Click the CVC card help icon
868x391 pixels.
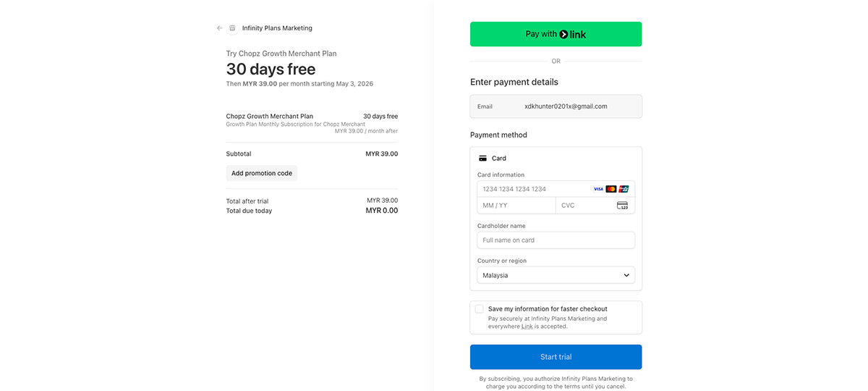click(x=622, y=206)
